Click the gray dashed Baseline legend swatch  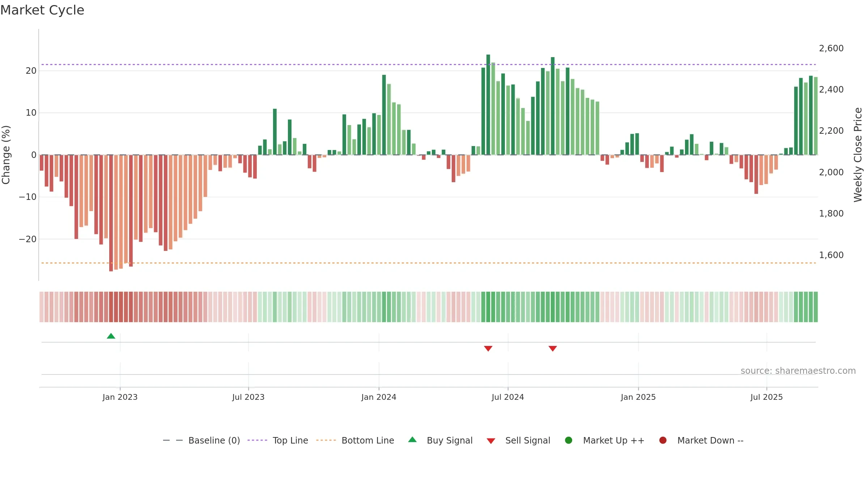tap(173, 440)
